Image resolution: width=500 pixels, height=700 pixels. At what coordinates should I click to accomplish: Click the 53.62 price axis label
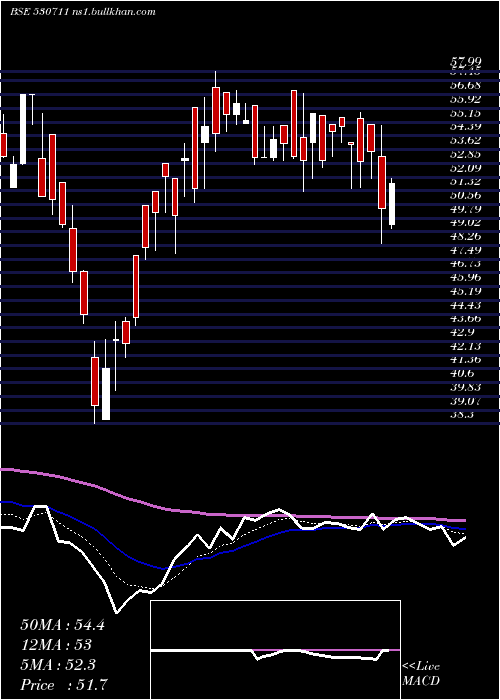[466, 140]
